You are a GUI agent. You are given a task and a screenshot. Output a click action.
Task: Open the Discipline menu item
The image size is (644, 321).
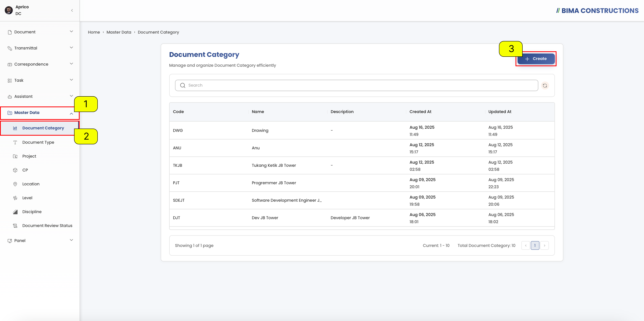(x=32, y=212)
